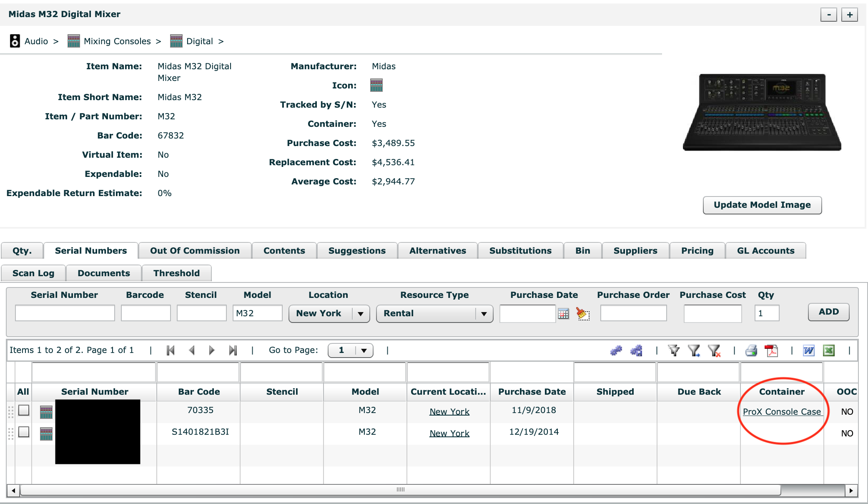Click gears with save disk icon

[x=636, y=350]
